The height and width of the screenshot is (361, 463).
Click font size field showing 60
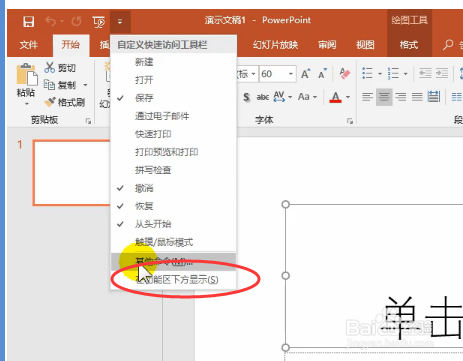click(x=273, y=74)
